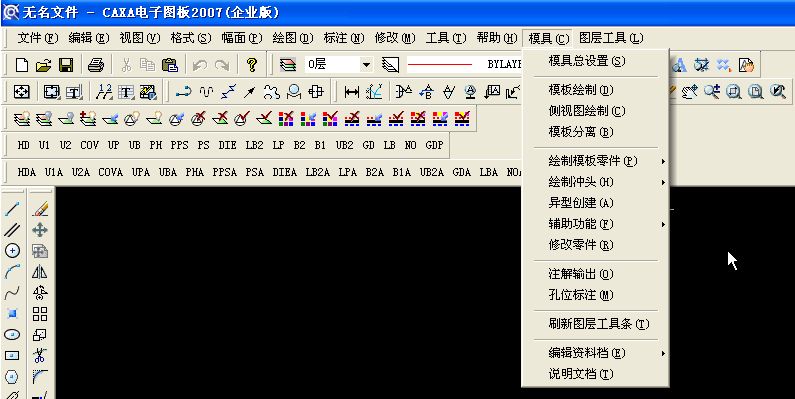Click the arrow leader icon
Screen dimensions: 795x399
tap(249, 92)
